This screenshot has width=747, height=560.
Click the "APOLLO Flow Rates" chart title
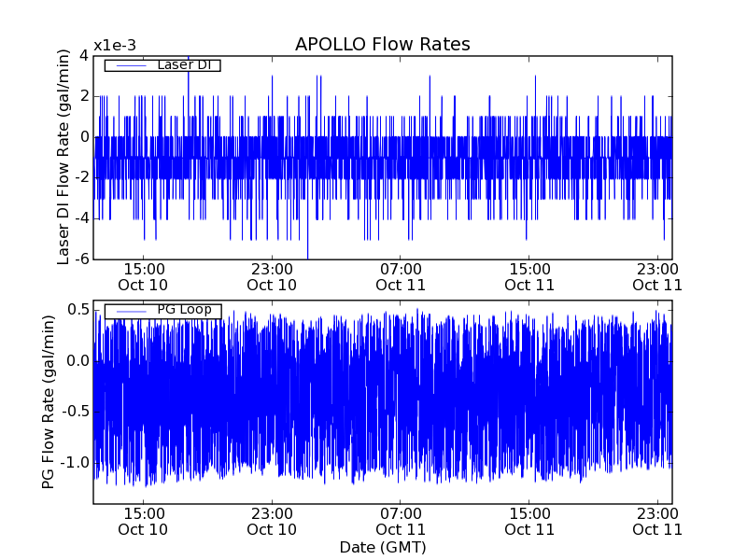[x=382, y=45]
